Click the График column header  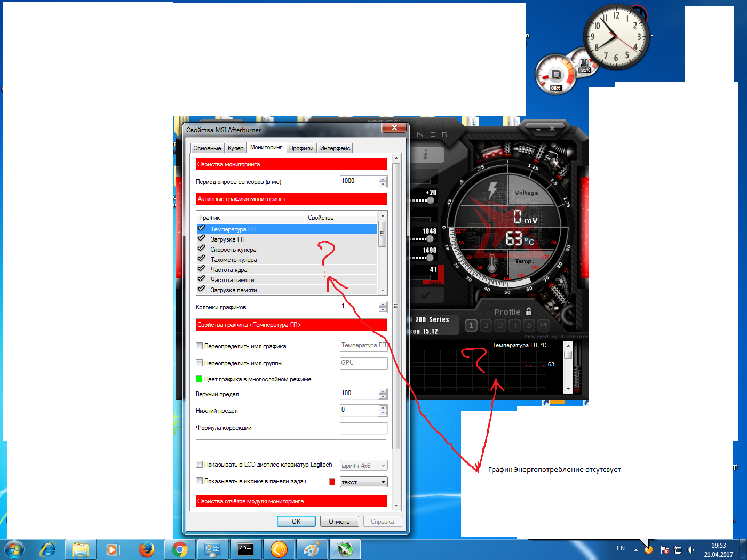(251, 217)
